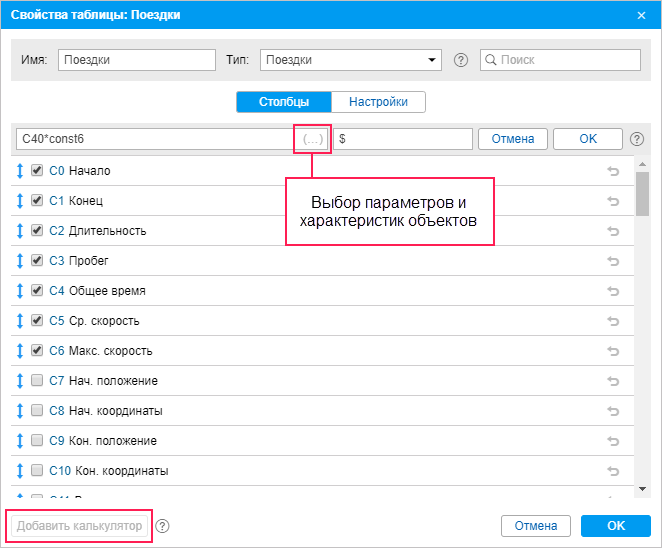Disable the C6 Макс. скорость checkbox

click(37, 351)
